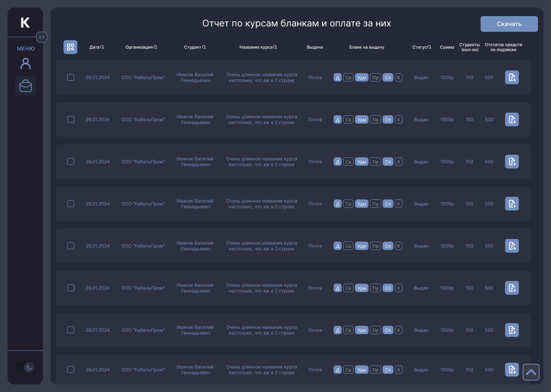Open the briefcase courses sidebar icon
The width and height of the screenshot is (551, 392).
[26, 86]
